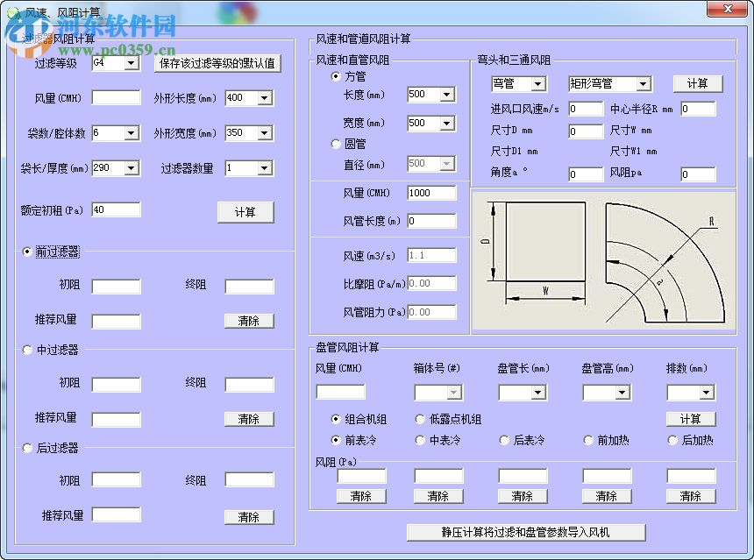
Task: Click the 计算 button in the filter section
Action: coord(245,211)
